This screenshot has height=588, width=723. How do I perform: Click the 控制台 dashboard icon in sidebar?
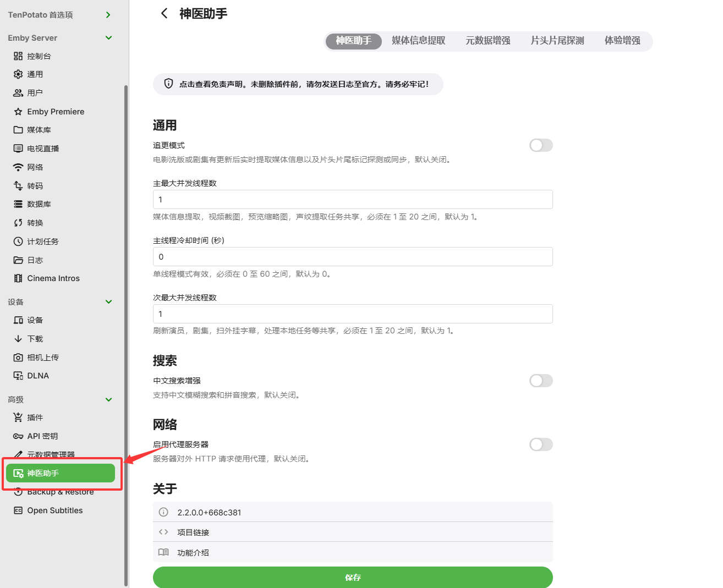click(18, 56)
